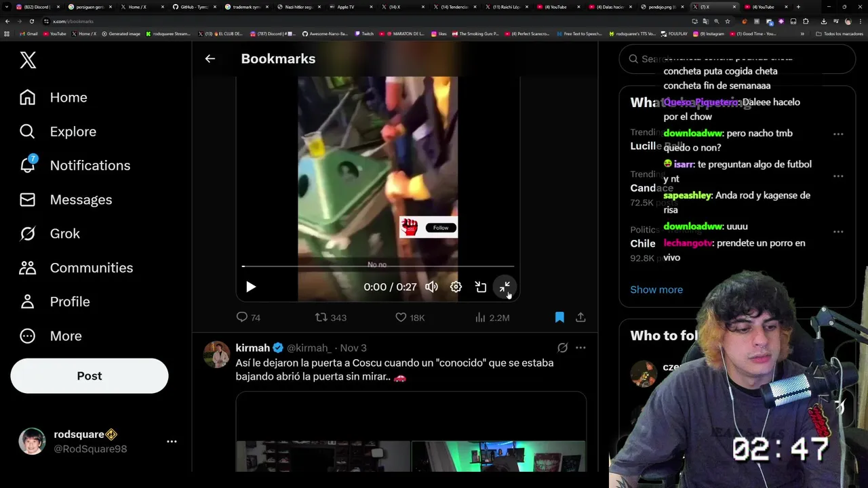Collapse the video with minimize icon

[x=505, y=287]
